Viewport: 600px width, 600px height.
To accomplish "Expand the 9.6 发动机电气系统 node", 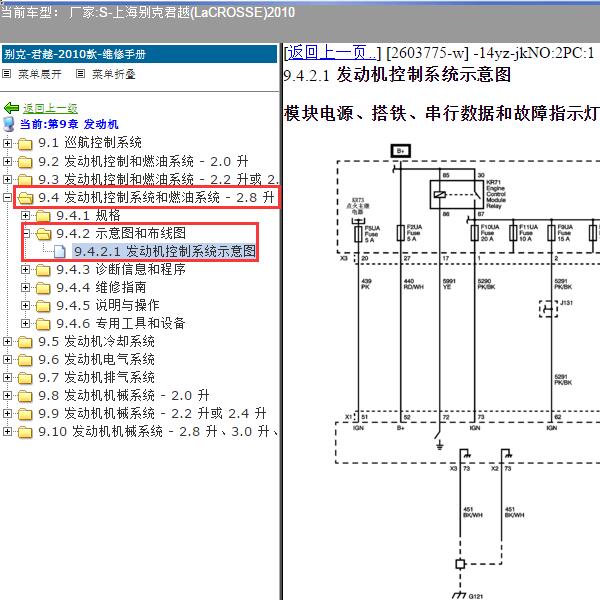I will 7,359.
